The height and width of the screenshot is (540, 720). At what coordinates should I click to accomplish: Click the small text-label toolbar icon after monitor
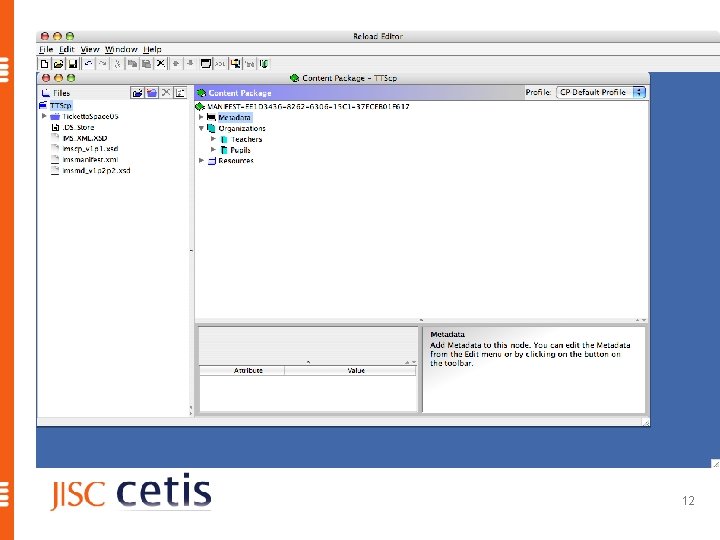(x=249, y=64)
